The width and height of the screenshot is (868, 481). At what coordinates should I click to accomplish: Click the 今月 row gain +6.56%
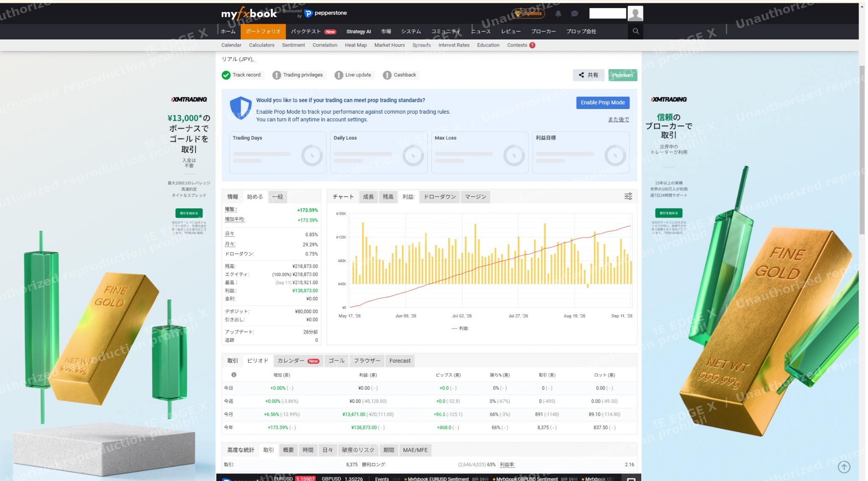(271, 414)
